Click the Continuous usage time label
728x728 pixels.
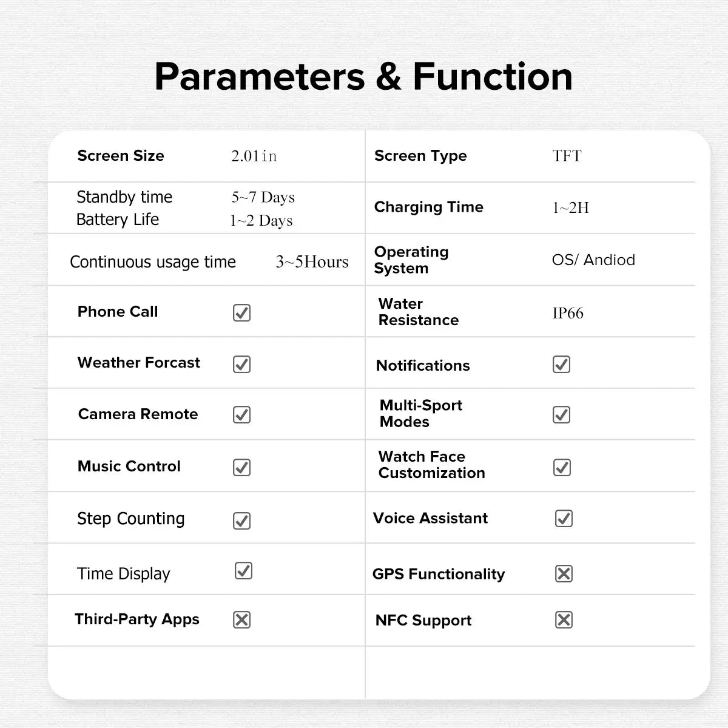tap(153, 262)
